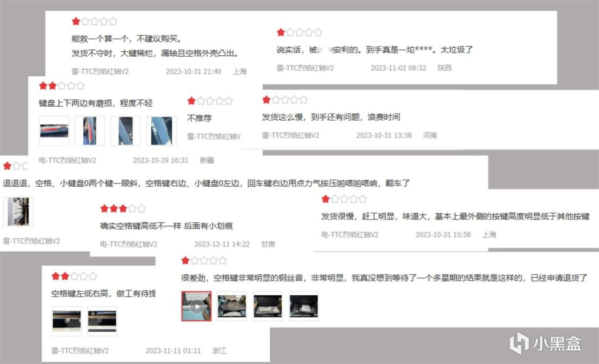Click the two-star rating above 空格键左低右高 review
This screenshot has width=599, height=364.
(74, 276)
